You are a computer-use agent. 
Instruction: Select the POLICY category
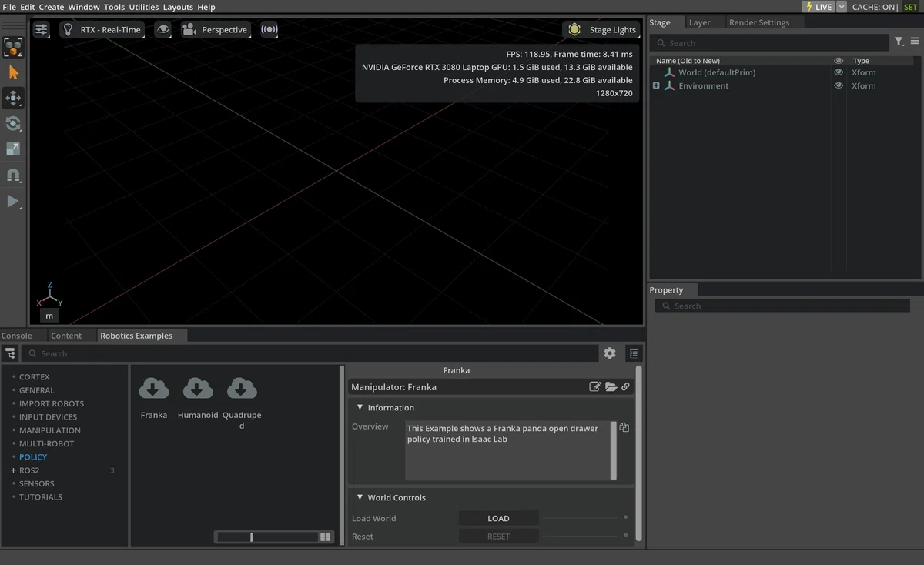(x=33, y=457)
